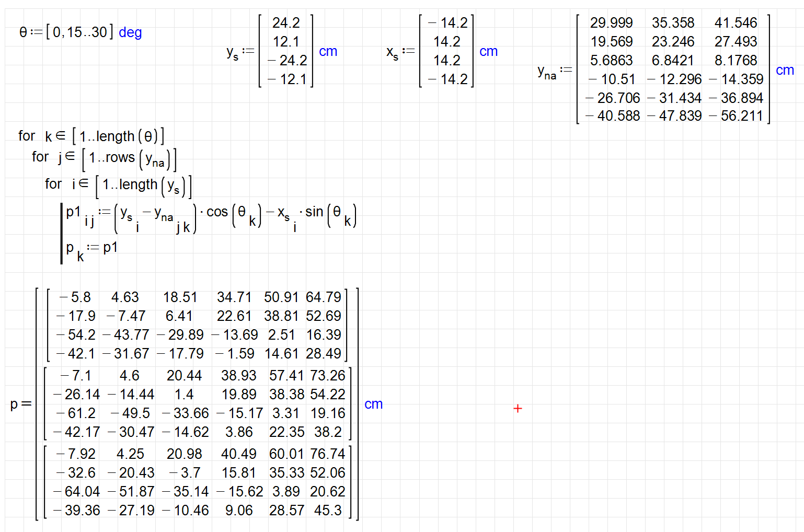Click the red crosshair cursor on worksheet
The image size is (804, 532).
[518, 408]
